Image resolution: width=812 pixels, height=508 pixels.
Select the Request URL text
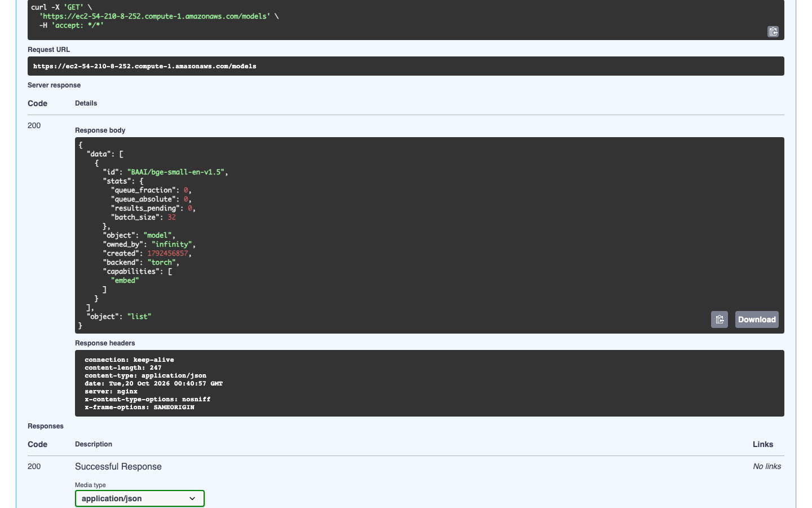click(x=145, y=66)
